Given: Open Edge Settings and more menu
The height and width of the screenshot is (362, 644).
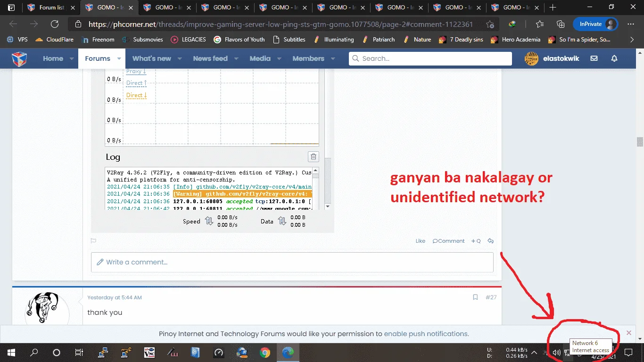Looking at the screenshot, I should [x=631, y=24].
